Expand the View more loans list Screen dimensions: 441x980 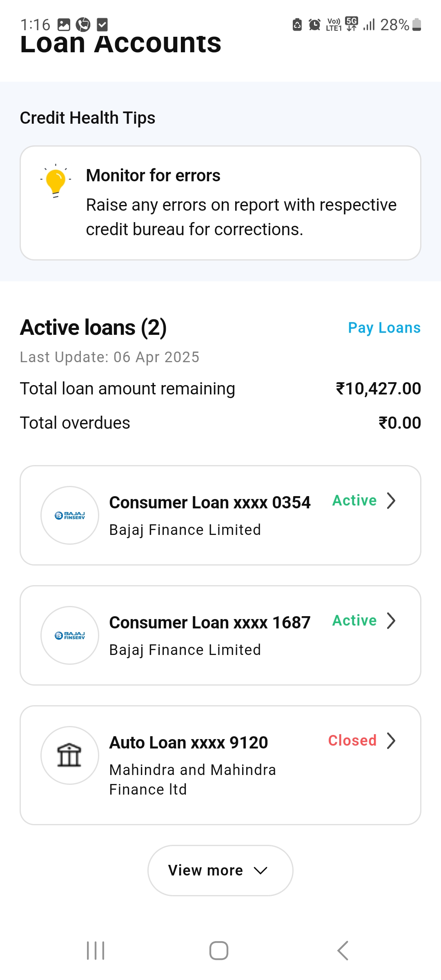(x=220, y=871)
